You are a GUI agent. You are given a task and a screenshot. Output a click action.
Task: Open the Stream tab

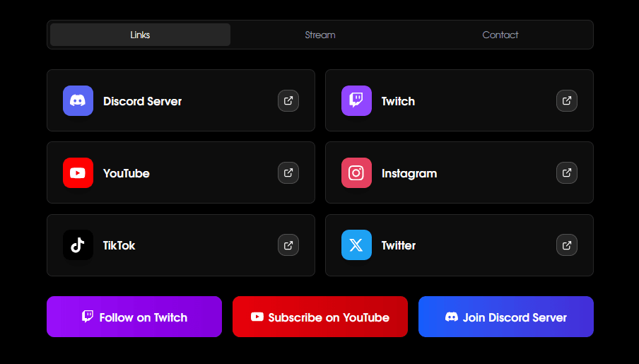pos(320,35)
